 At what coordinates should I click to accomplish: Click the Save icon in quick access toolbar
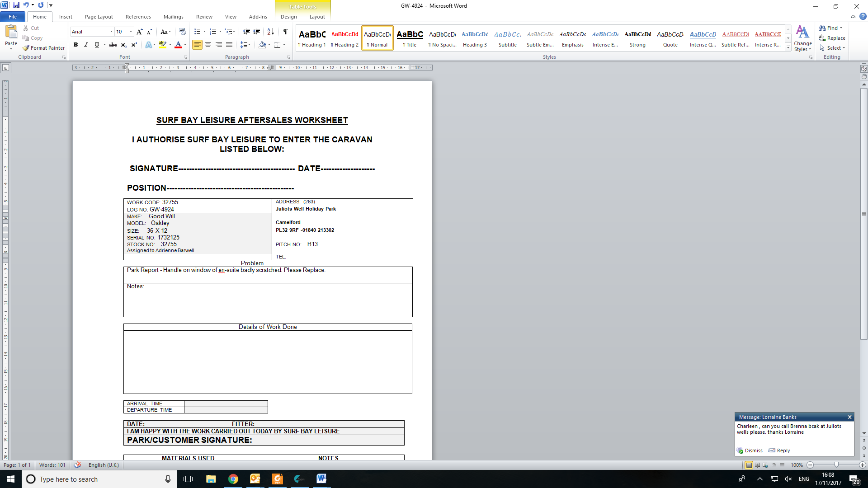[x=16, y=5]
